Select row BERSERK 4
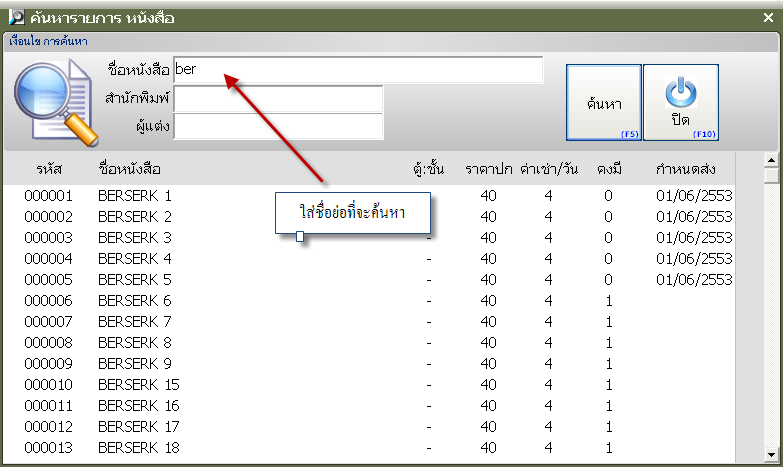Viewport: 783px width, 467px height. click(369, 259)
